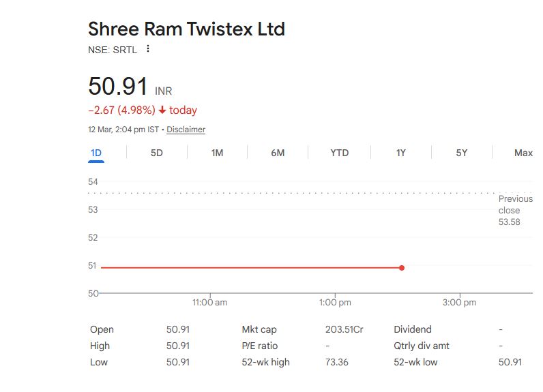This screenshot has width=543, height=392.
Task: Click the red endpoint dot on chart
Action: 402,268
